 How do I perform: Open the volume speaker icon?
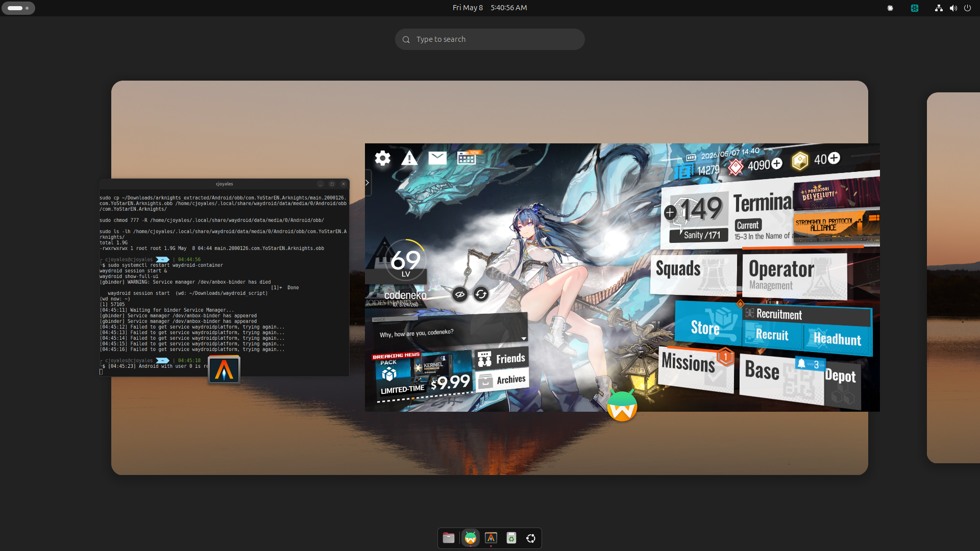click(953, 8)
